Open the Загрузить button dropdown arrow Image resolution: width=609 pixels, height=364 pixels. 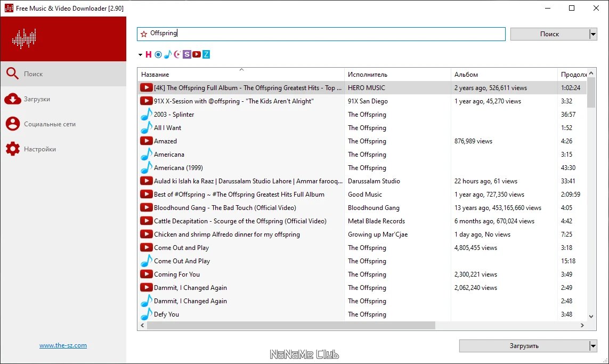(x=592, y=346)
